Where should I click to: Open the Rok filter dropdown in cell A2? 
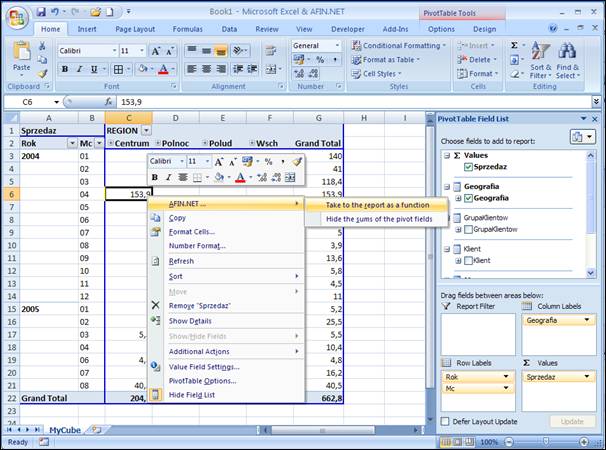click(72, 143)
